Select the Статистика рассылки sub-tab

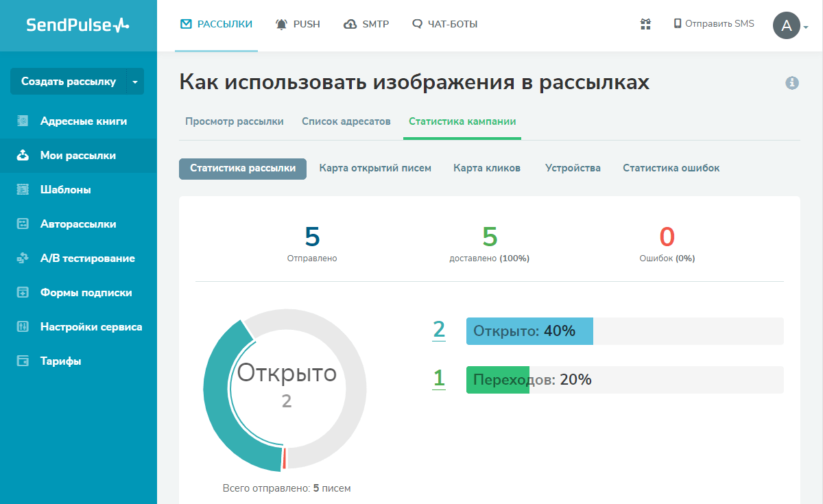click(x=243, y=169)
